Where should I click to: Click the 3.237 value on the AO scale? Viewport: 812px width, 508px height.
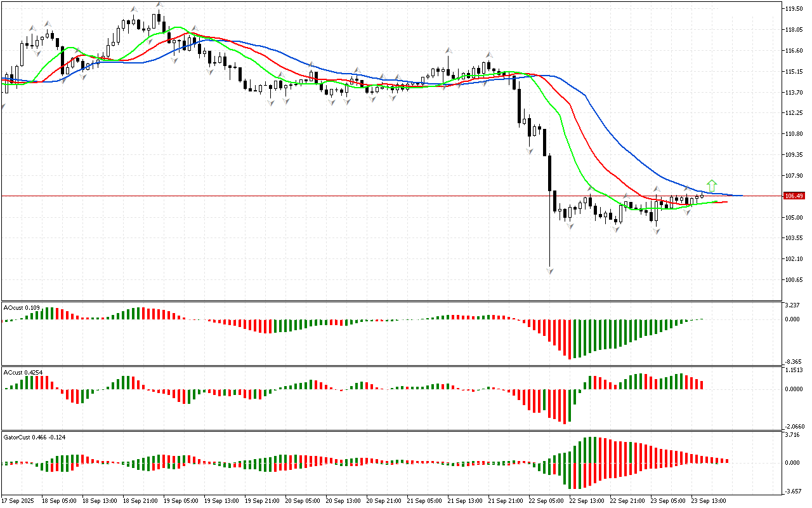pyautogui.click(x=793, y=305)
